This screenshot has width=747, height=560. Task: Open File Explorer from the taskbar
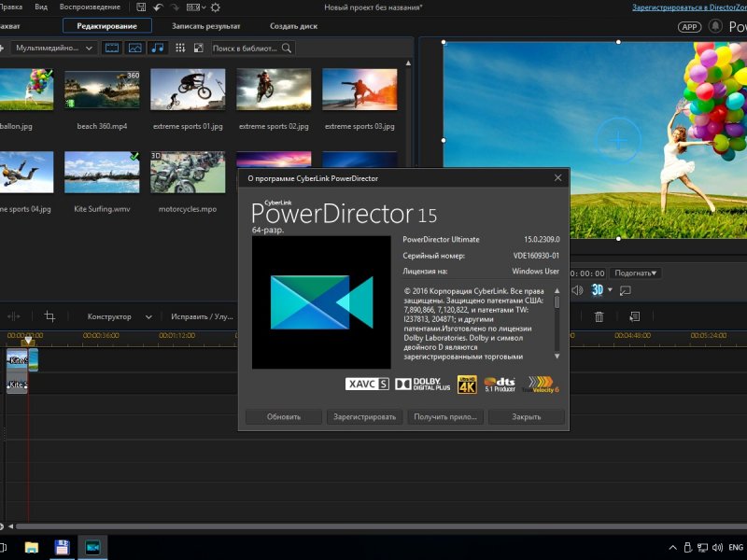[x=32, y=548]
